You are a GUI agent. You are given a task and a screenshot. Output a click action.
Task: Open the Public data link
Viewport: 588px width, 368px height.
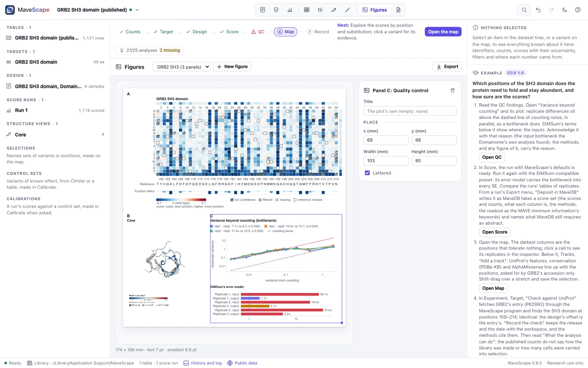242,363
